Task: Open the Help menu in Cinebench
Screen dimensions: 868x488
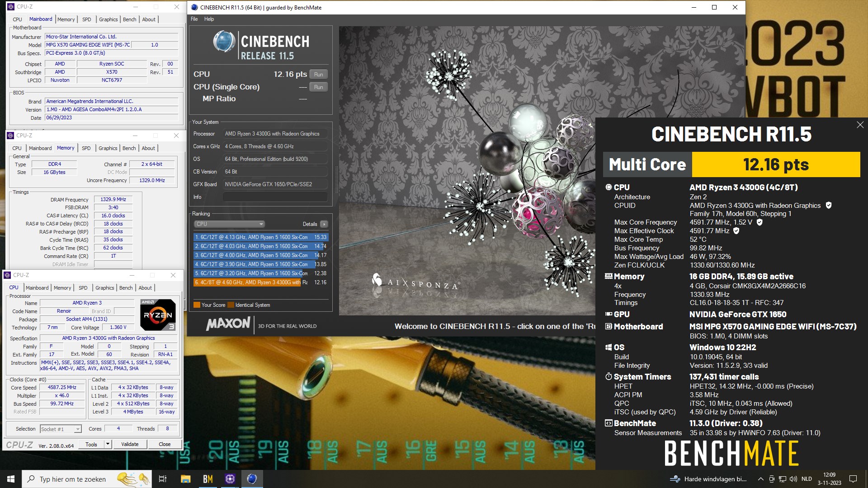Action: click(x=209, y=19)
